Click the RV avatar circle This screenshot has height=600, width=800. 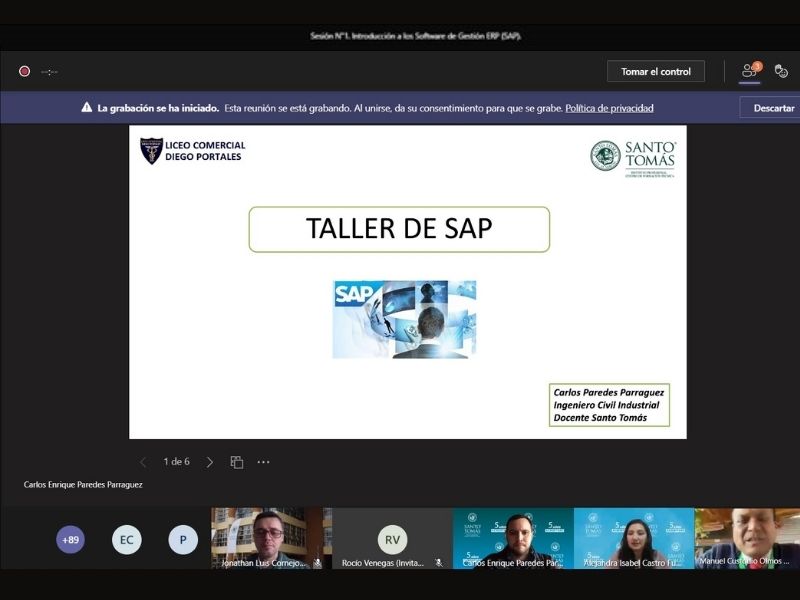(x=392, y=540)
